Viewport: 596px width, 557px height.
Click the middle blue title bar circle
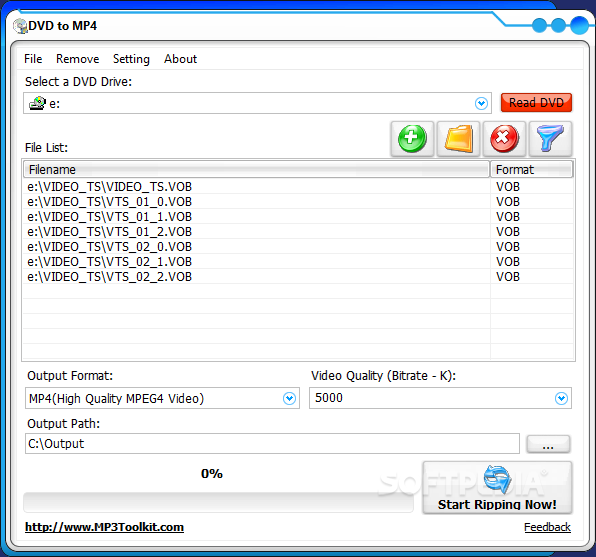(558, 25)
